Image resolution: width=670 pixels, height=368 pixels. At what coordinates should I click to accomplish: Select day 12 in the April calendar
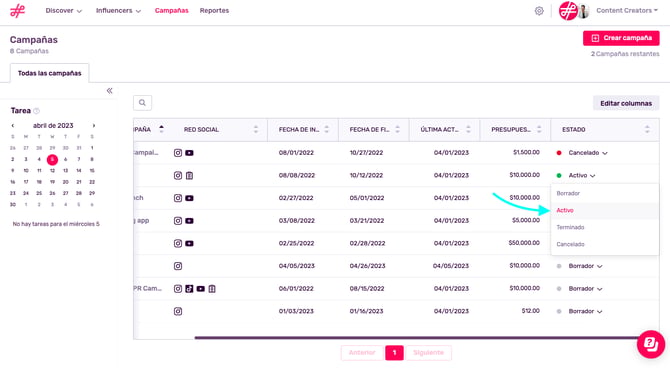pyautogui.click(x=52, y=171)
